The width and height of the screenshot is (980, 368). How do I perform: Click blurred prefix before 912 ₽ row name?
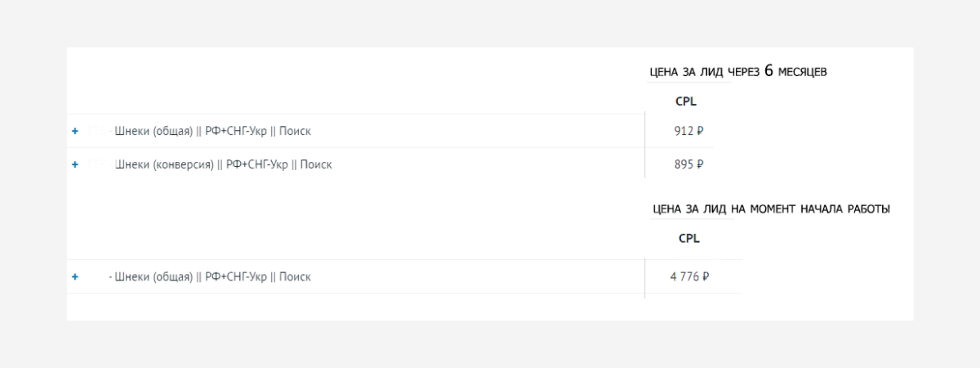98,131
